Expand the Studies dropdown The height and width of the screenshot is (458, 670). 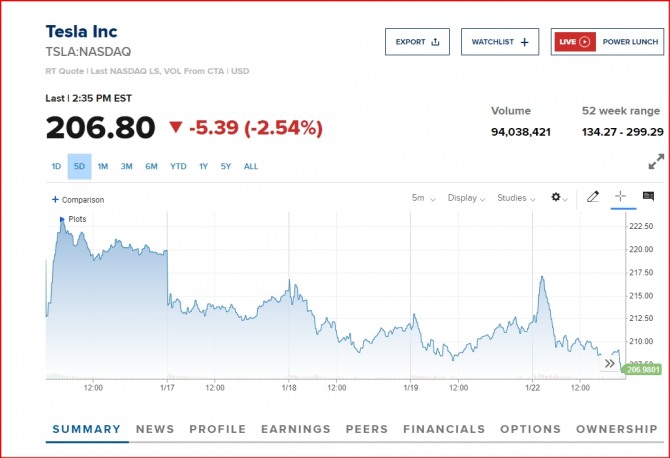point(518,198)
